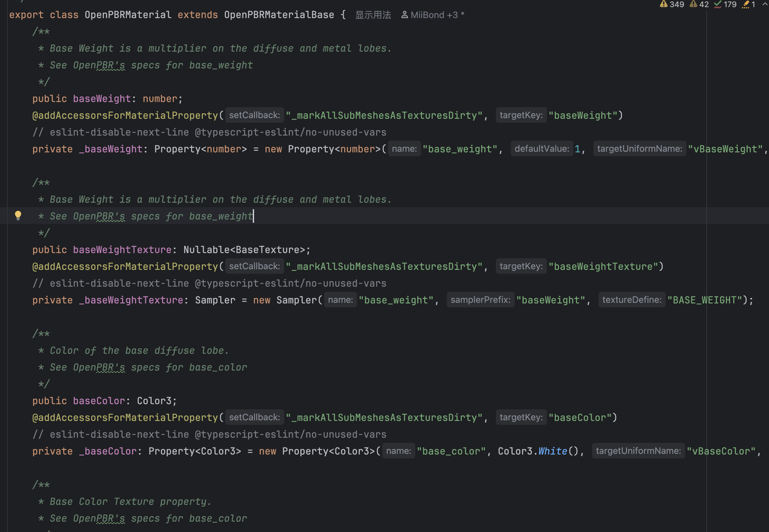Place the cursor on OpenPBRMaterialBase class name
Image resolution: width=769 pixels, height=532 pixels.
click(279, 15)
